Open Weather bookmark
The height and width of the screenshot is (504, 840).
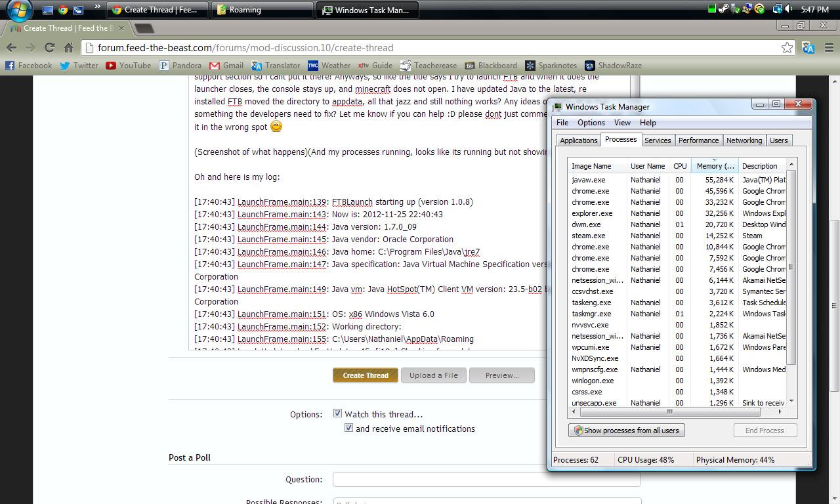pos(329,66)
